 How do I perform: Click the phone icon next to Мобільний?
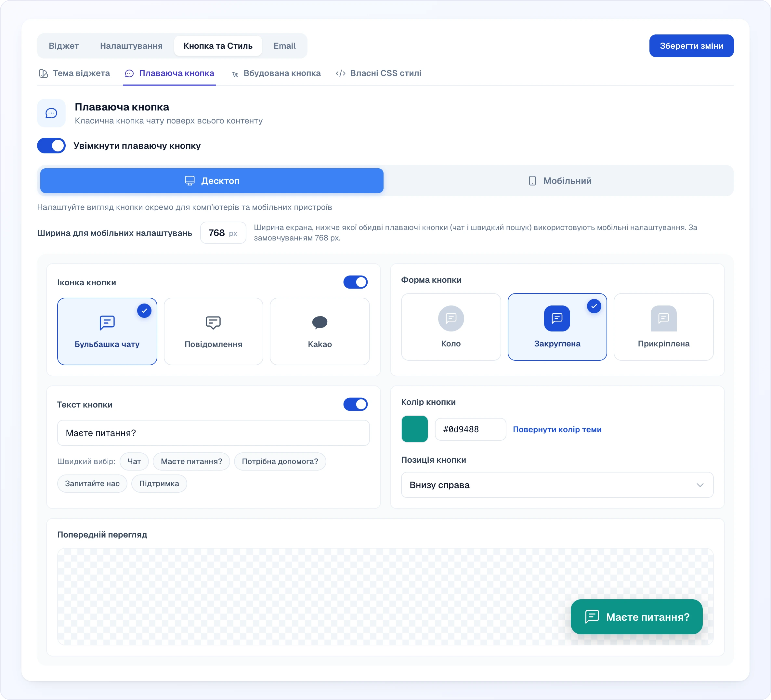pyautogui.click(x=532, y=181)
